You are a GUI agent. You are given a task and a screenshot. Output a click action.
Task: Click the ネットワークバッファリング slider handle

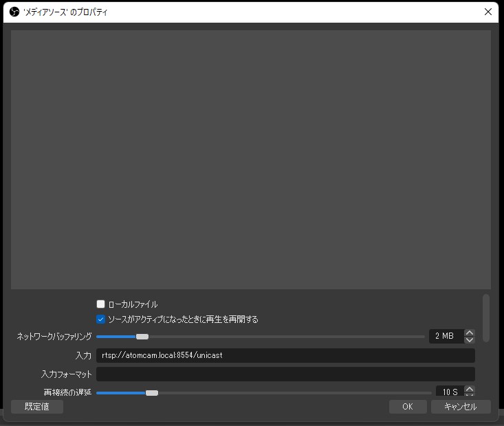click(142, 337)
